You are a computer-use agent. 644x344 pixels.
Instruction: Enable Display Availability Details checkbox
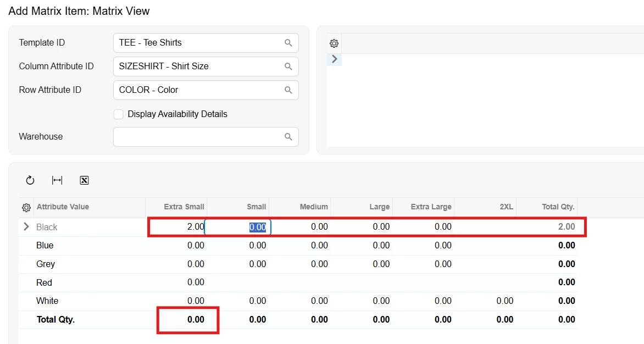pyautogui.click(x=118, y=114)
